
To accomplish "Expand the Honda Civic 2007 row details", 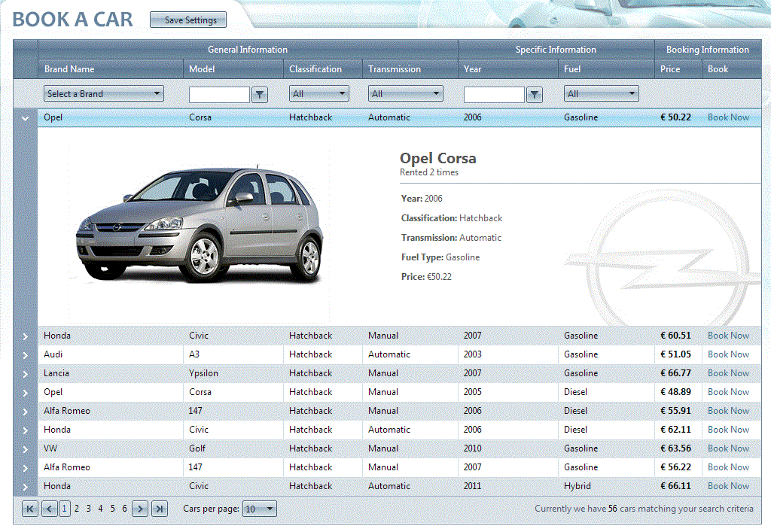I will pyautogui.click(x=26, y=336).
